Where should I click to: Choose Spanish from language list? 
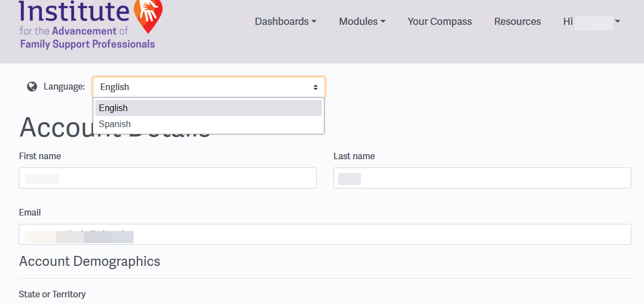[209, 124]
